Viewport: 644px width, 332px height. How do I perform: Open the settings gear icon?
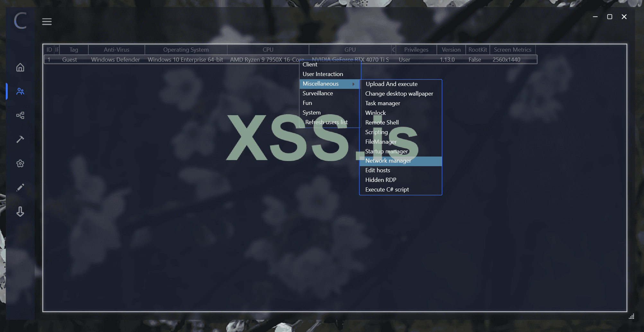point(20,164)
